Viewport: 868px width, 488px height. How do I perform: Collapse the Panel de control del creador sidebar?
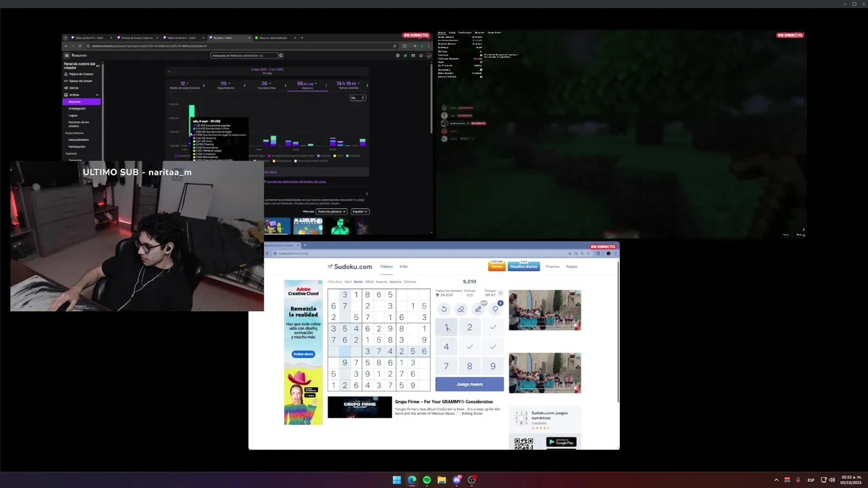tap(98, 66)
